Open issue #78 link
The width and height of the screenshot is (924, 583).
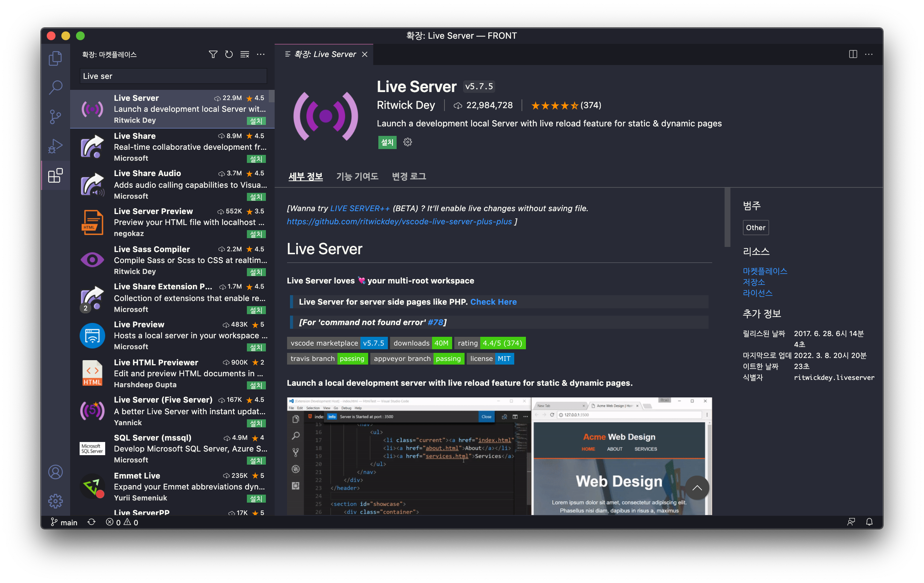point(435,322)
